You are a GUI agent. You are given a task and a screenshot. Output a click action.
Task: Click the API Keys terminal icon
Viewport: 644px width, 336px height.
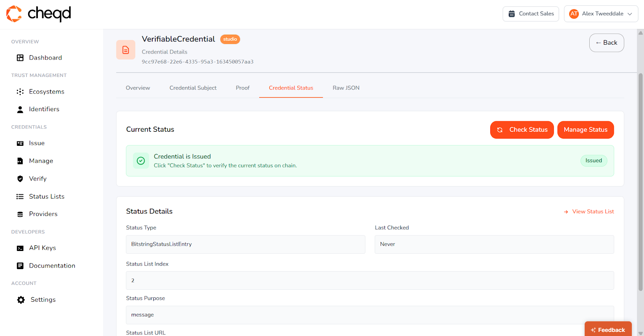click(20, 248)
